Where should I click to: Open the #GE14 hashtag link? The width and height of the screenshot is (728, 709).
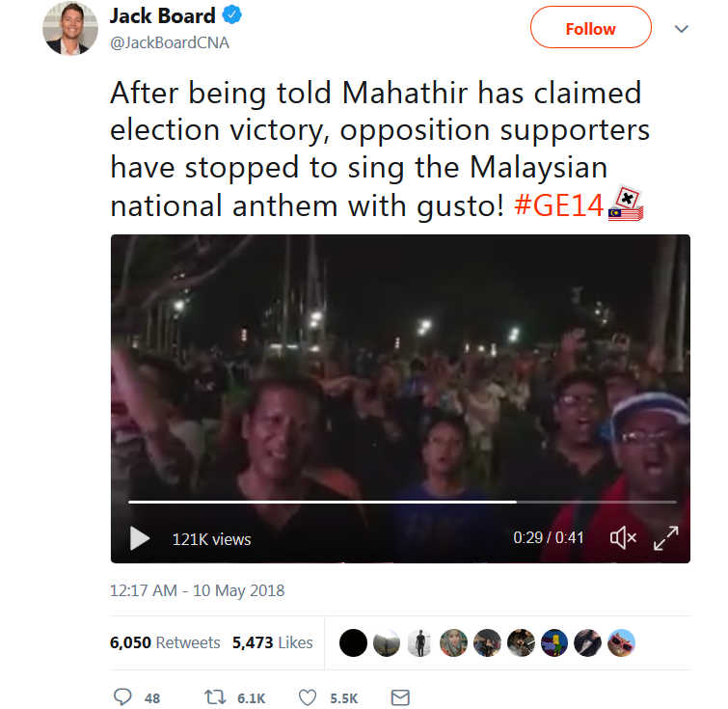558,205
